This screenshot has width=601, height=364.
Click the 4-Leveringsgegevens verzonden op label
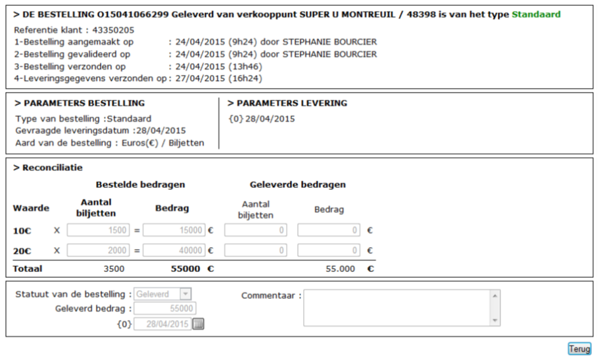[x=90, y=78]
